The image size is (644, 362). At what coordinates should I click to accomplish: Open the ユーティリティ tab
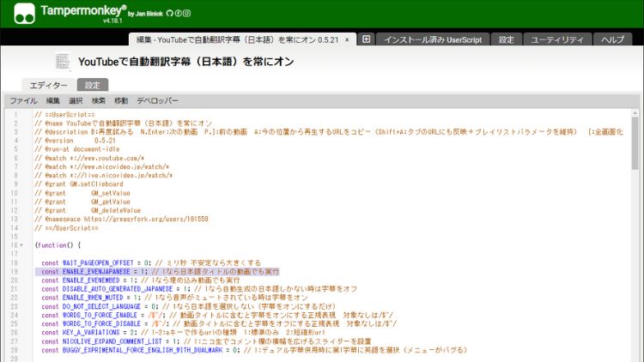coord(557,39)
